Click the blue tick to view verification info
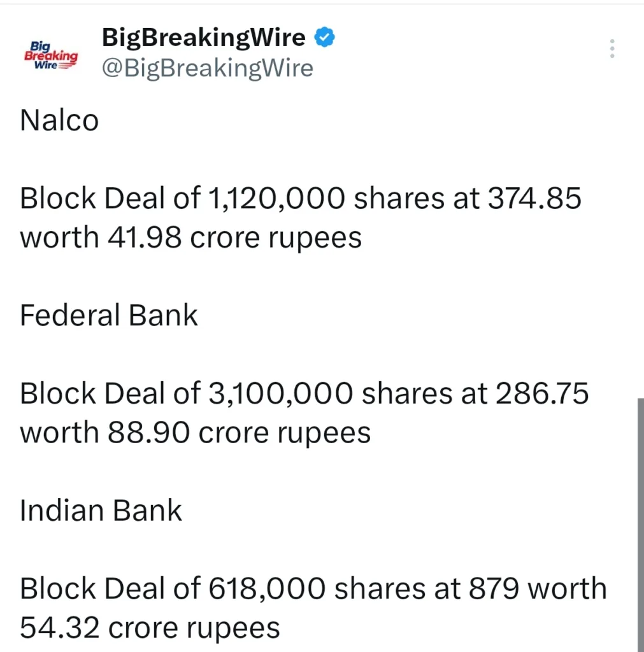Screen dimensions: 644x652 pyautogui.click(x=325, y=37)
